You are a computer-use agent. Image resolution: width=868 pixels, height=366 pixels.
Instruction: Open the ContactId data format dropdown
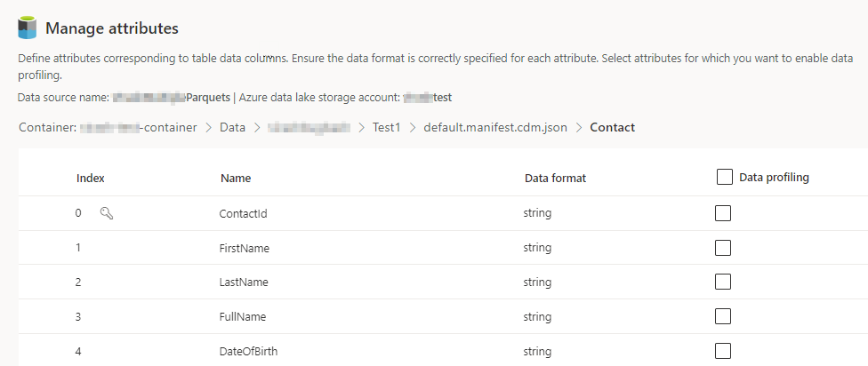pyautogui.click(x=538, y=213)
